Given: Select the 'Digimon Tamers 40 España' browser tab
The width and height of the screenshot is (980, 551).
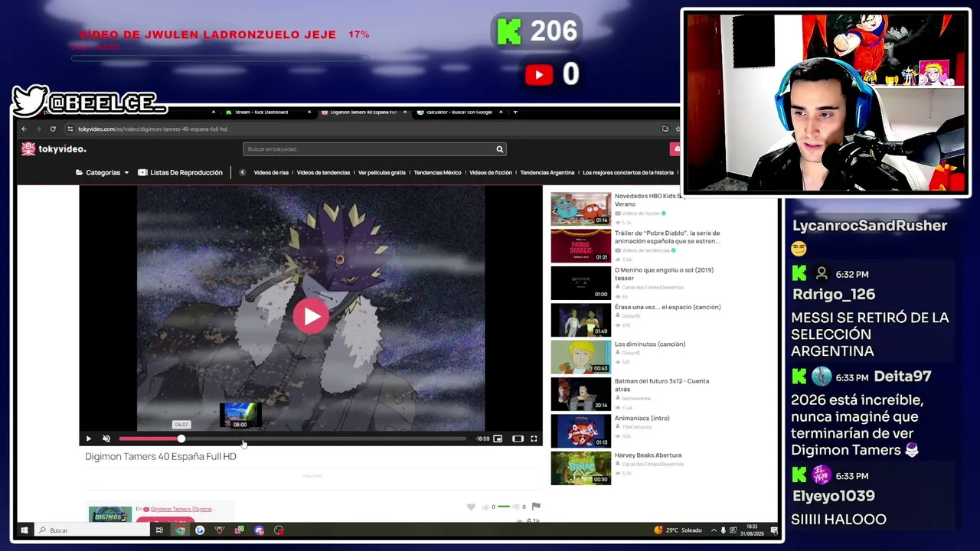Looking at the screenshot, I should click(x=363, y=112).
